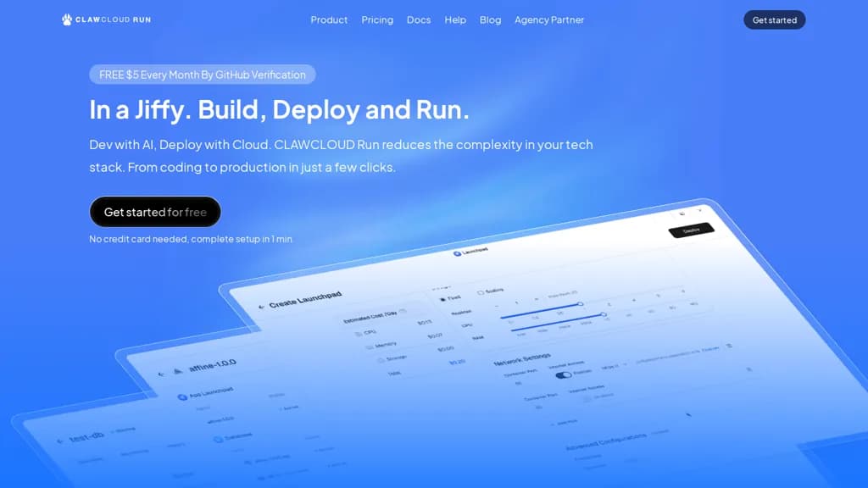868x488 pixels.
Task: Click the top-right Get started button
Action: (775, 20)
